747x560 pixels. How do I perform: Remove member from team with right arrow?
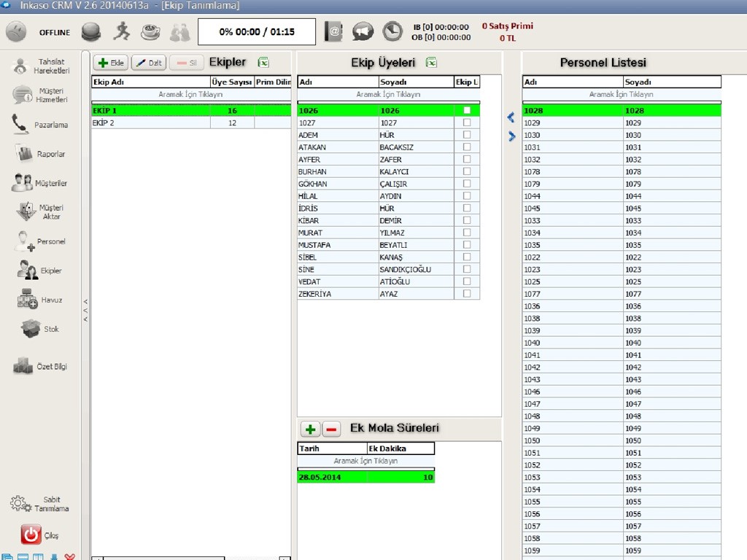pos(511,136)
